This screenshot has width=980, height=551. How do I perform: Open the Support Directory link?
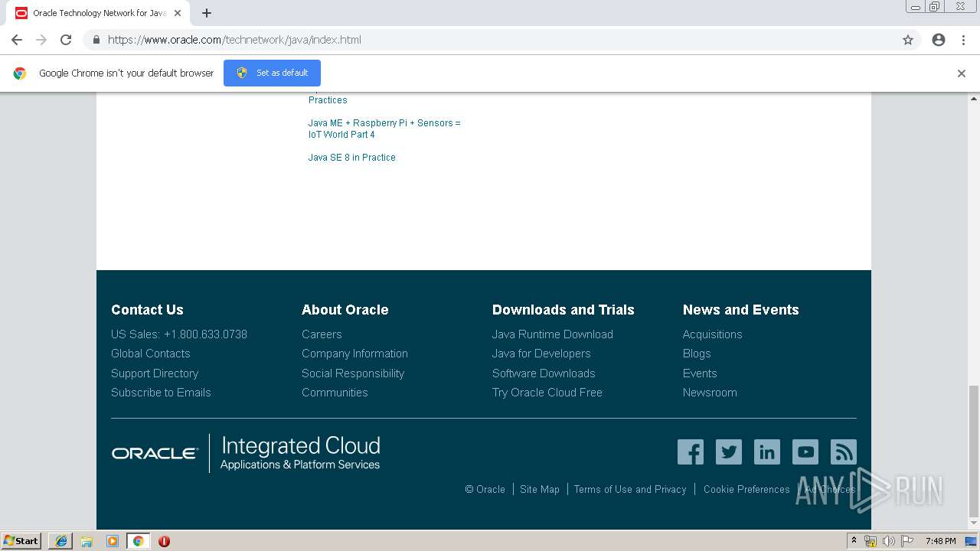point(155,373)
